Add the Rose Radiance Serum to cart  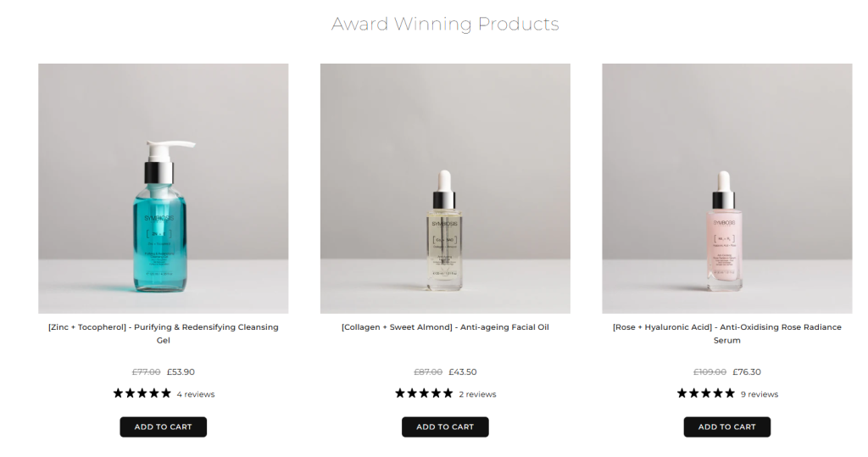(726, 427)
